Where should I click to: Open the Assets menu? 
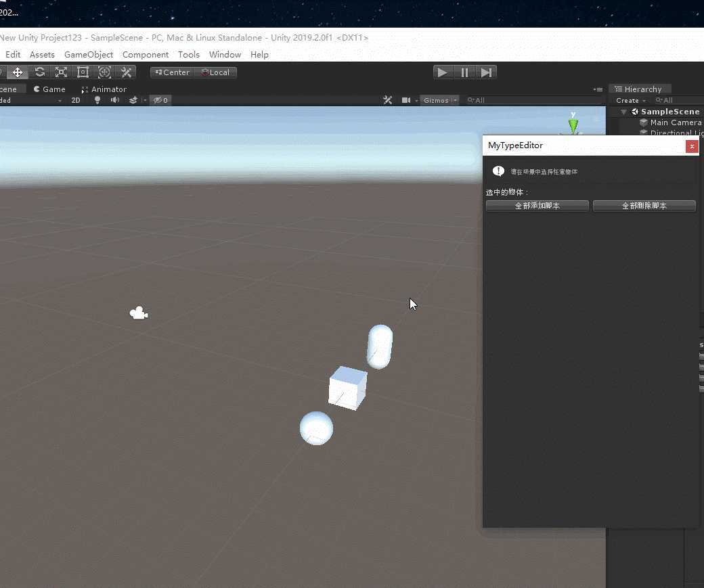click(x=42, y=54)
